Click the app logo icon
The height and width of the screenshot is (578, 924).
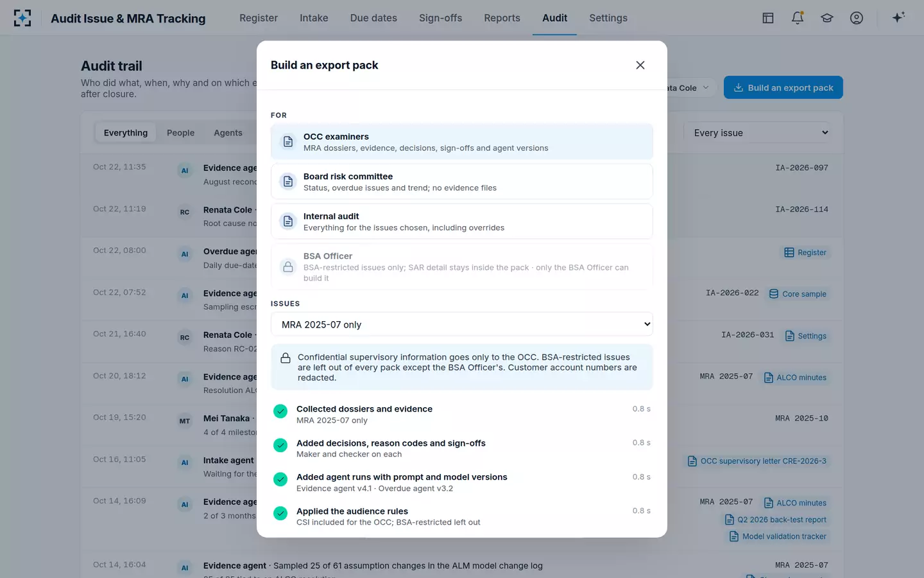(x=22, y=18)
